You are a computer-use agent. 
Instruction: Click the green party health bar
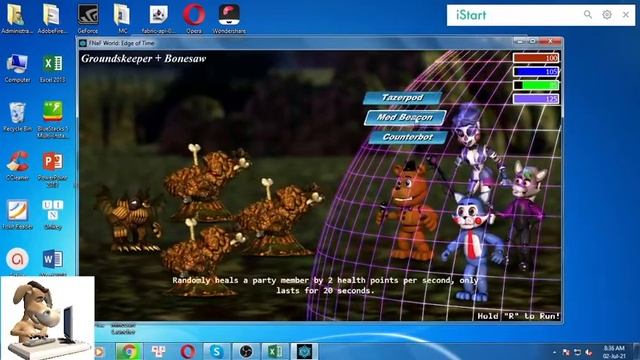pos(536,85)
